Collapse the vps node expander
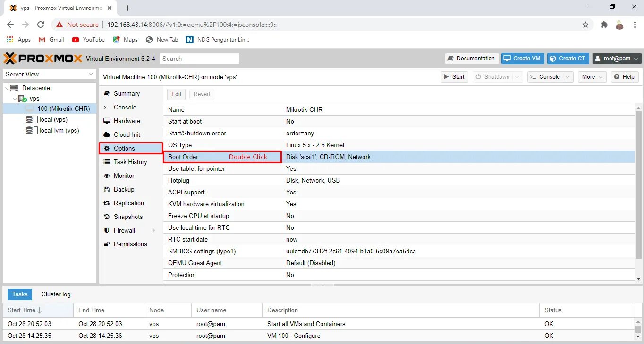Screen dimensions: 644x344 click(x=15, y=99)
